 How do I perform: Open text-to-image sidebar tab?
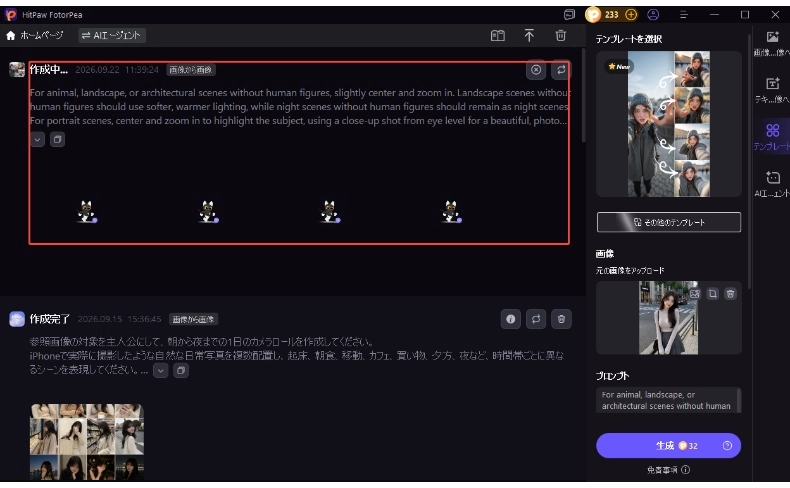(772, 90)
